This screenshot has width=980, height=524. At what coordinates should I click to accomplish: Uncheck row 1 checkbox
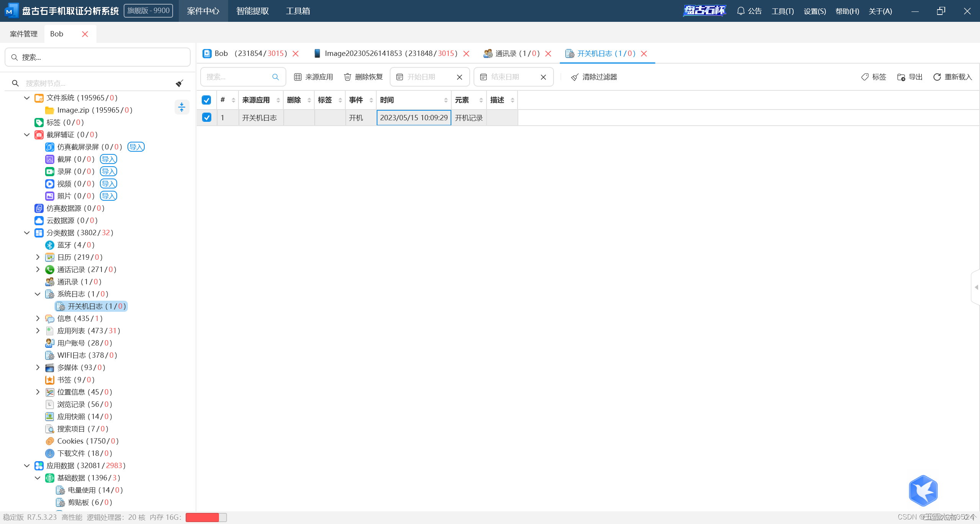tap(206, 118)
